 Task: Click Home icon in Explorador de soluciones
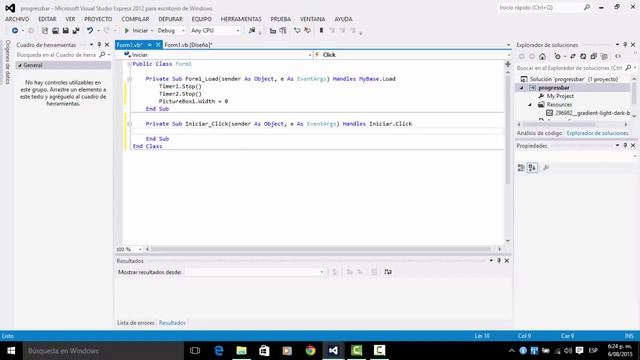[542, 56]
